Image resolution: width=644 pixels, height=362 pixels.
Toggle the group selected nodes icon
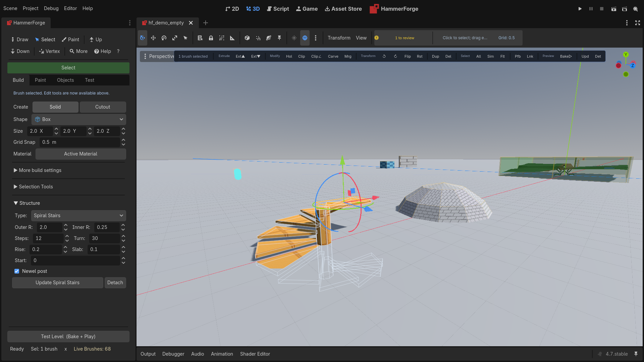222,38
